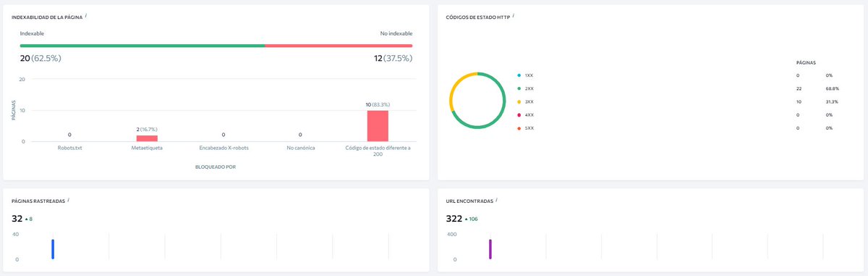Click the Código de estado diferente a 200 bar
868x276 pixels.
[378, 125]
